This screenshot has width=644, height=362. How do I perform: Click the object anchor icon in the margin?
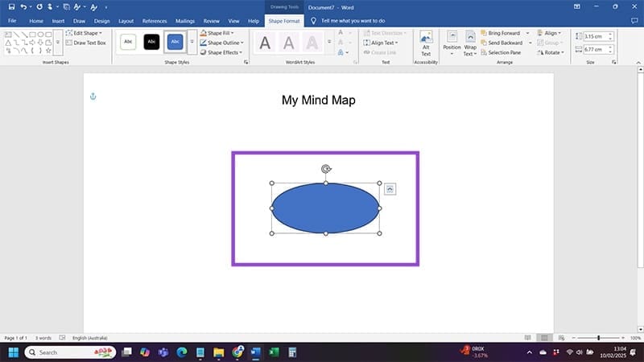(92, 97)
